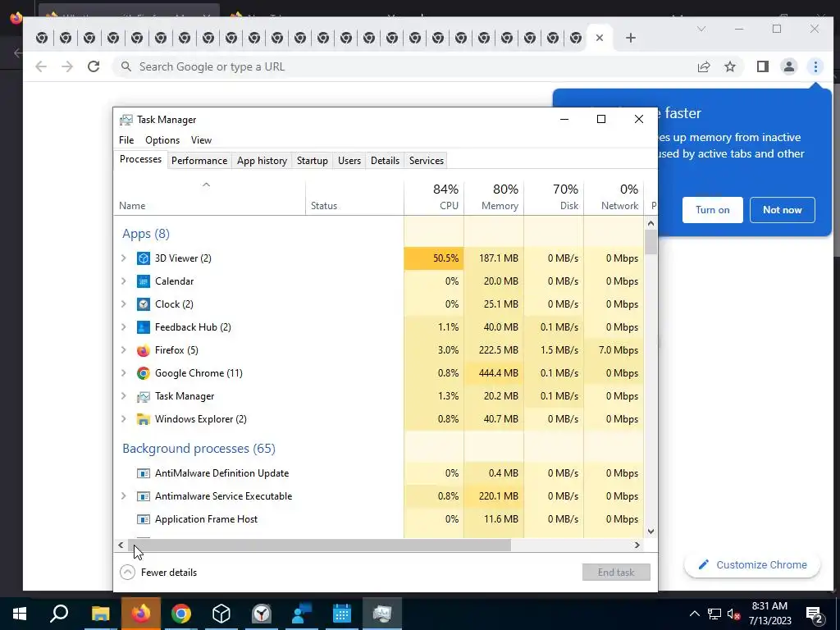840x630 pixels.
Task: Open a new Chrome tab with plus
Action: 631,38
